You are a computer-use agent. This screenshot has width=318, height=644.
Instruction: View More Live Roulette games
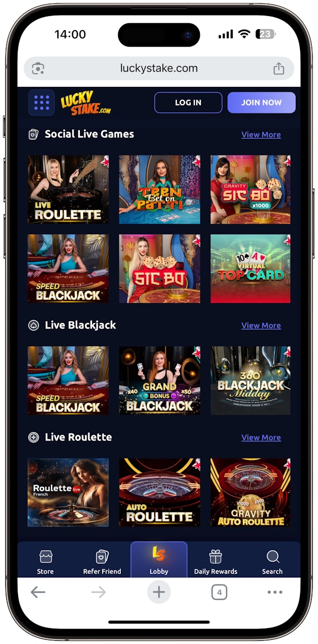261,437
